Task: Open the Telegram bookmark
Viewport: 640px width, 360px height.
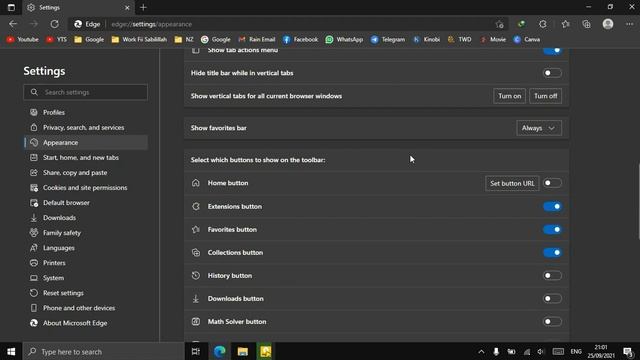Action: tap(388, 40)
